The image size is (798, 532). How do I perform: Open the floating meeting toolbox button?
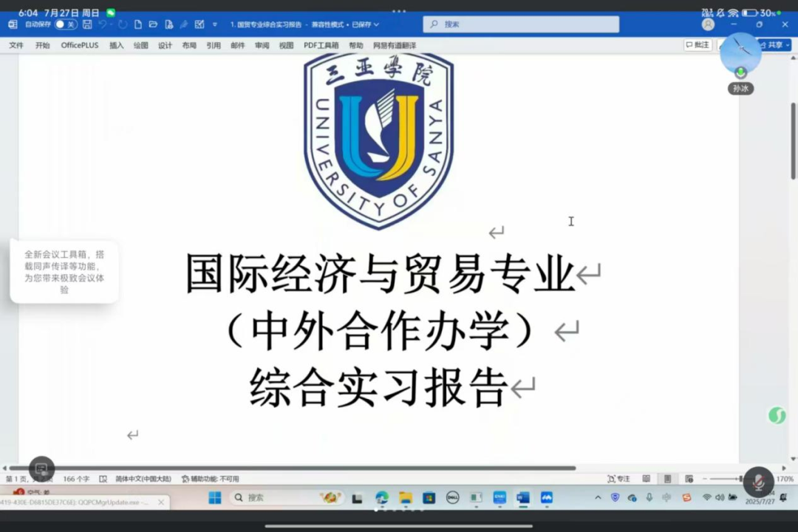point(41,468)
